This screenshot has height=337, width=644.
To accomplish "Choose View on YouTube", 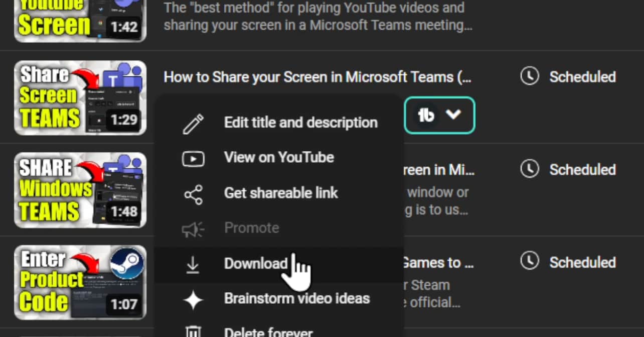I will (278, 158).
